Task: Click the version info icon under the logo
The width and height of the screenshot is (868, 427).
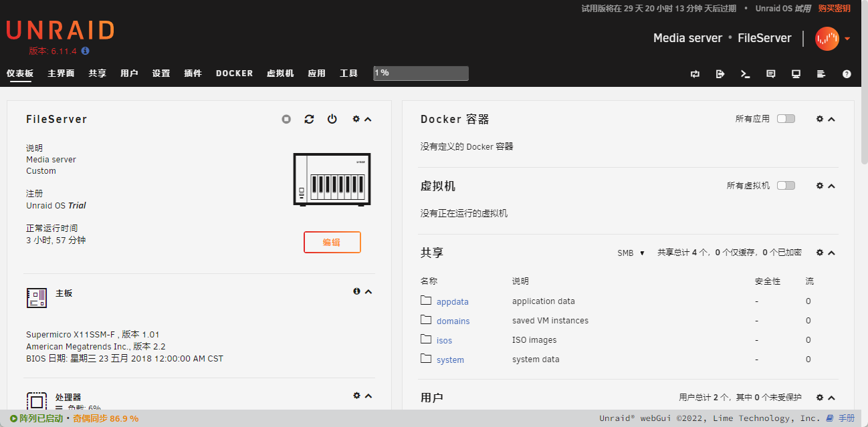Action: 86,51
